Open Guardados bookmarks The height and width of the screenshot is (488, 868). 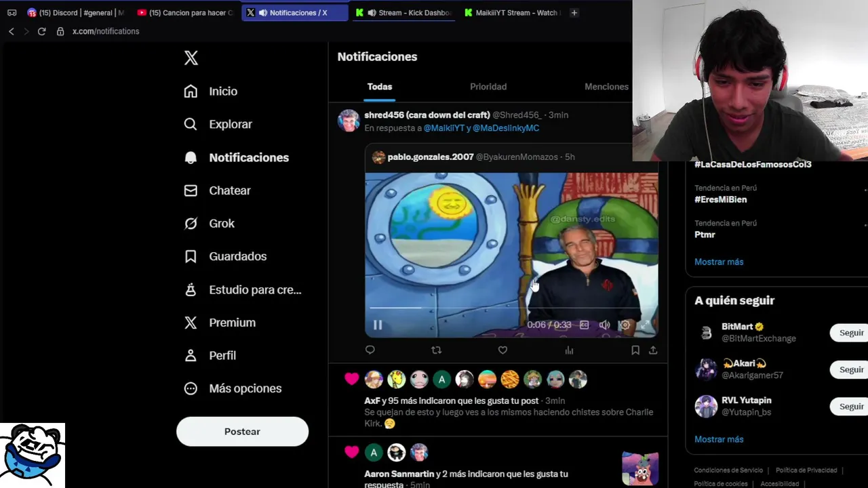(x=226, y=257)
